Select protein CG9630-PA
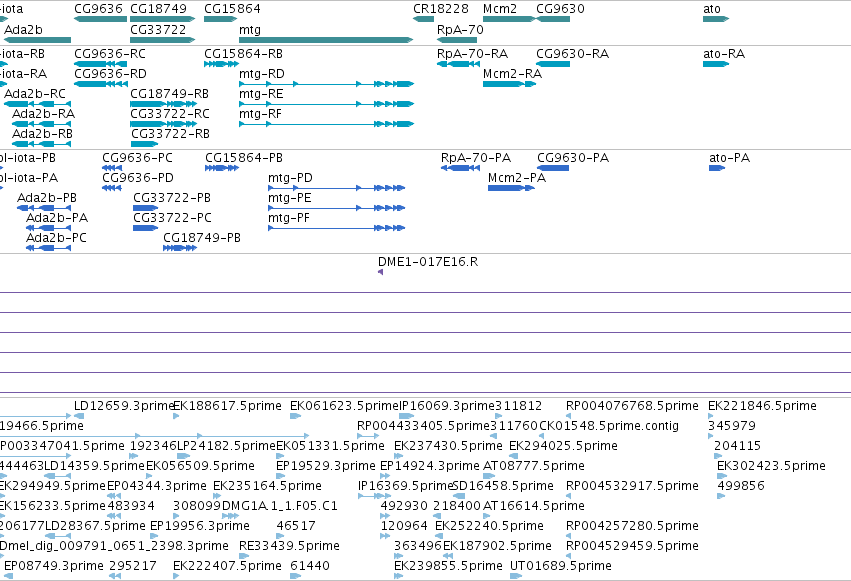The width and height of the screenshot is (851, 581). tap(553, 168)
